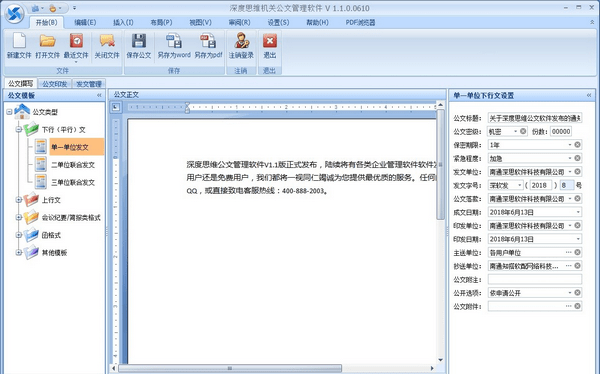Click the 公文附注 input field
This screenshot has height=374, width=600.
point(535,279)
